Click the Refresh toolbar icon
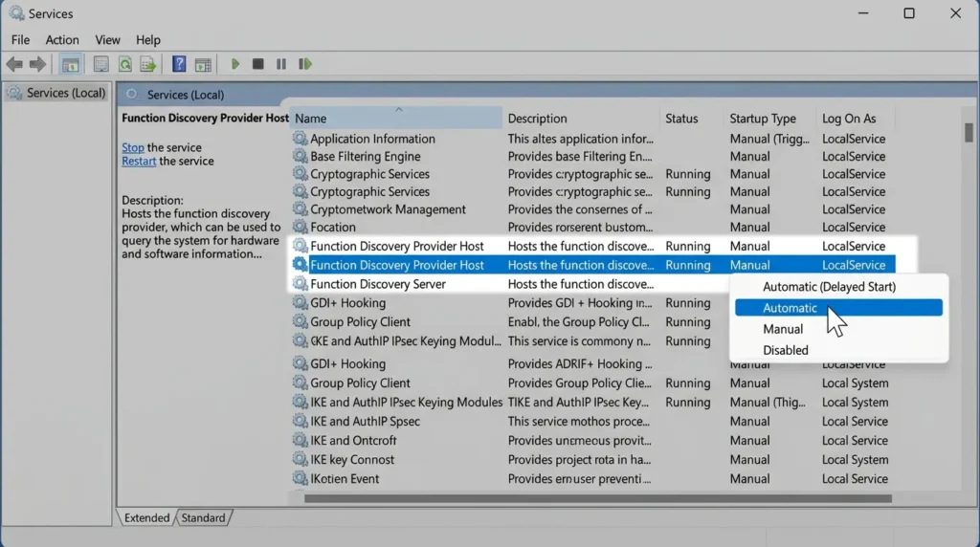Screen dimensions: 980x547 (x=125, y=64)
